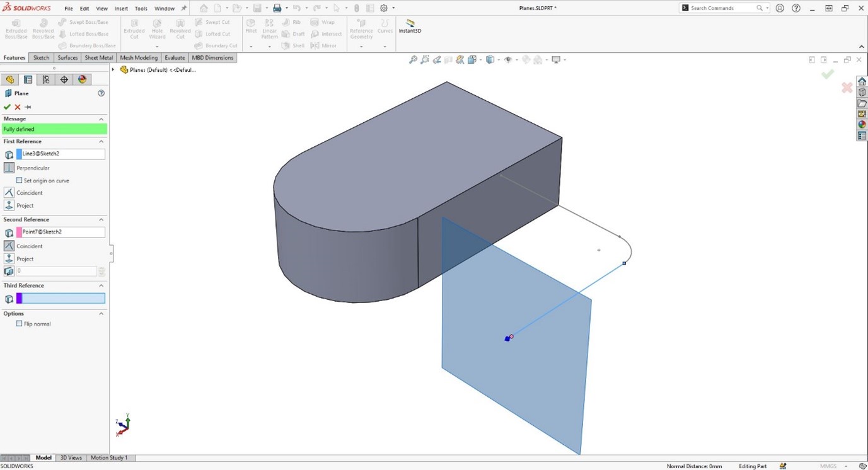Activate Zoom to Fit view tool
This screenshot has height=470, width=868.
point(413,59)
